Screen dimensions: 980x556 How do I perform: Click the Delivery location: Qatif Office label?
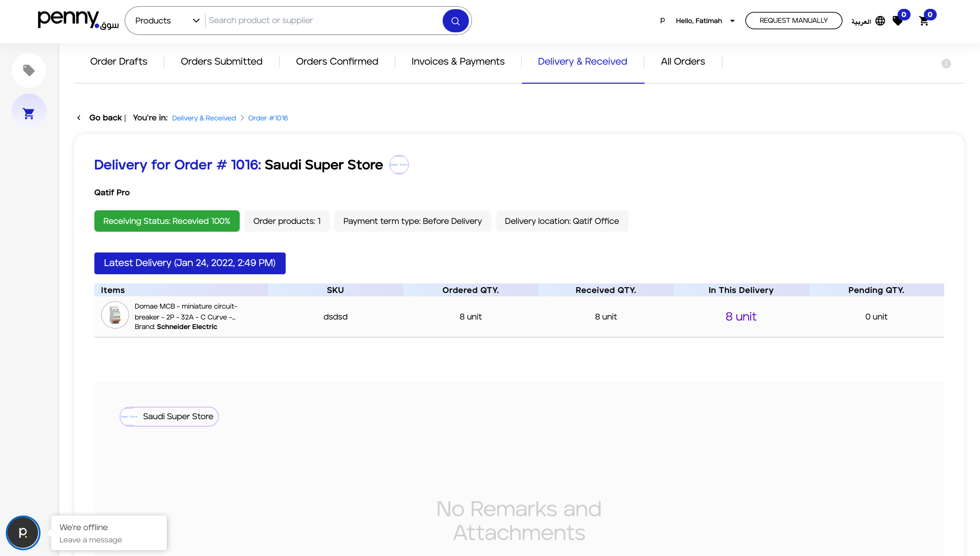562,221
